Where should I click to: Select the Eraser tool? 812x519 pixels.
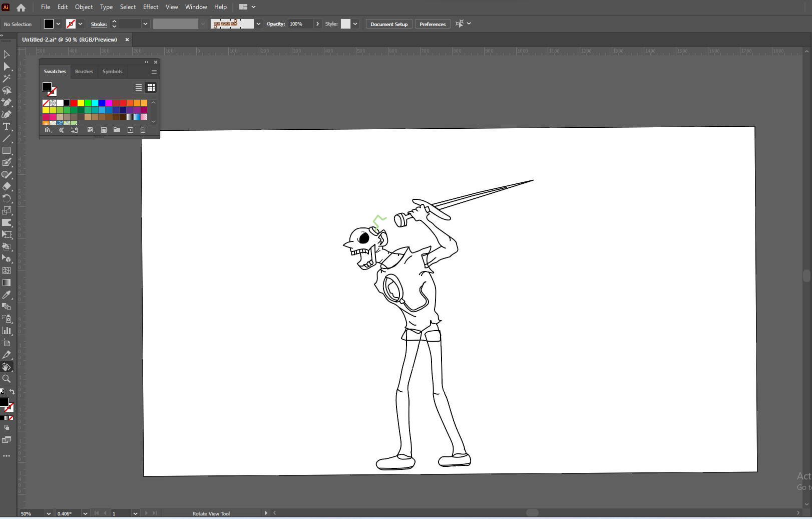(x=7, y=186)
